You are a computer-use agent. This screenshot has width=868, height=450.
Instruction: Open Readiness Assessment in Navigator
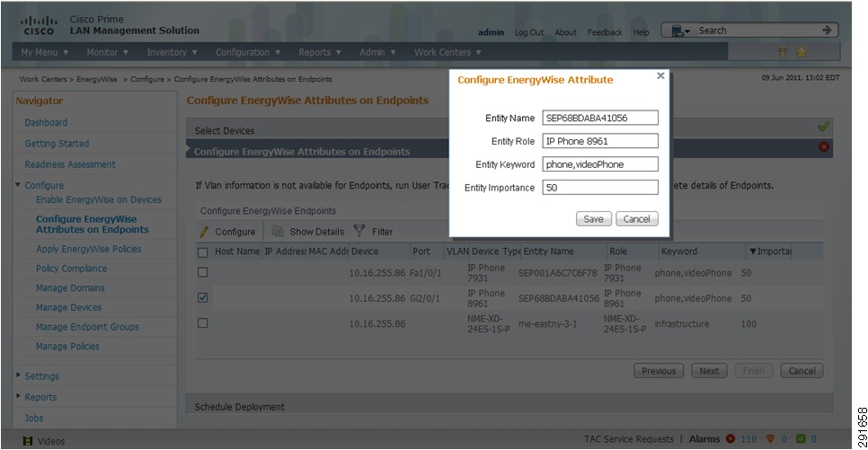(x=70, y=164)
